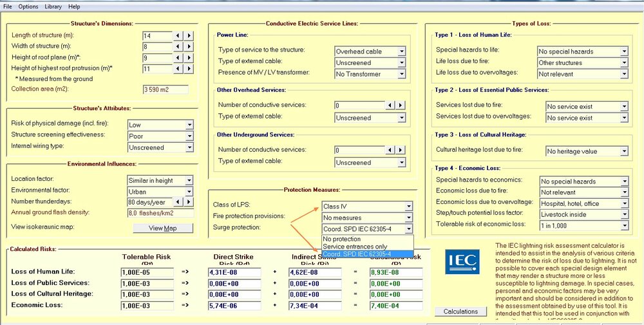Click the Length of structure input field
Image resolution: width=644 pixels, height=325 pixels.
tap(157, 35)
